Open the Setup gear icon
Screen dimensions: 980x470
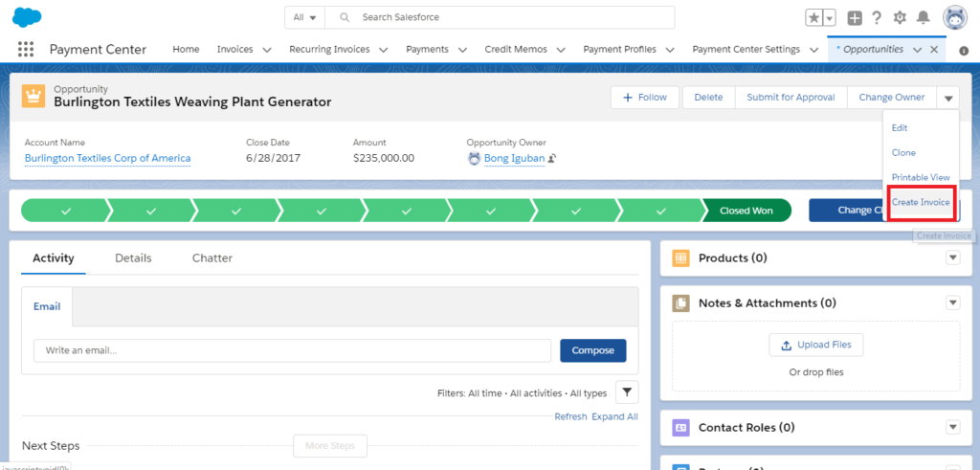coord(900,18)
